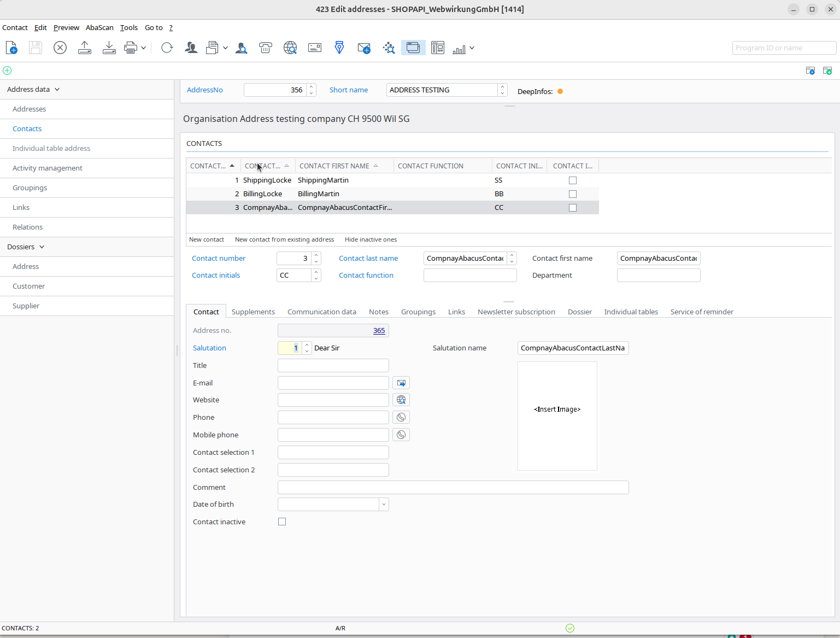Click the New contact button
The width and height of the screenshot is (840, 638).
point(207,240)
